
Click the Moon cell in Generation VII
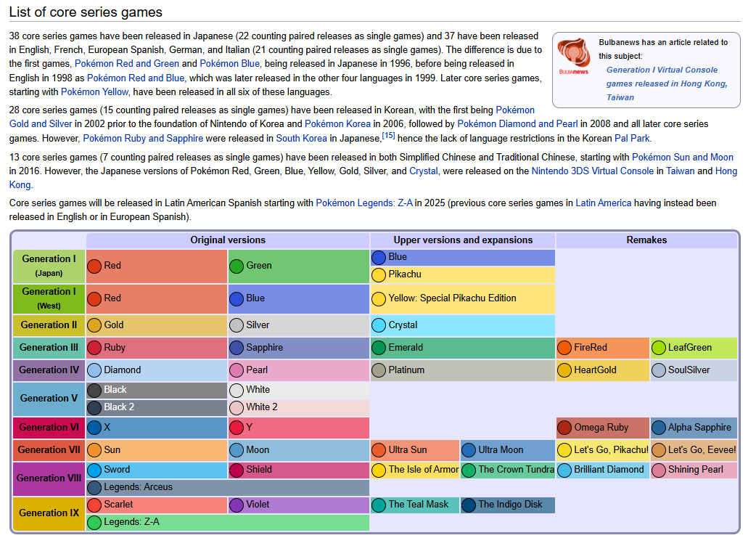299,450
